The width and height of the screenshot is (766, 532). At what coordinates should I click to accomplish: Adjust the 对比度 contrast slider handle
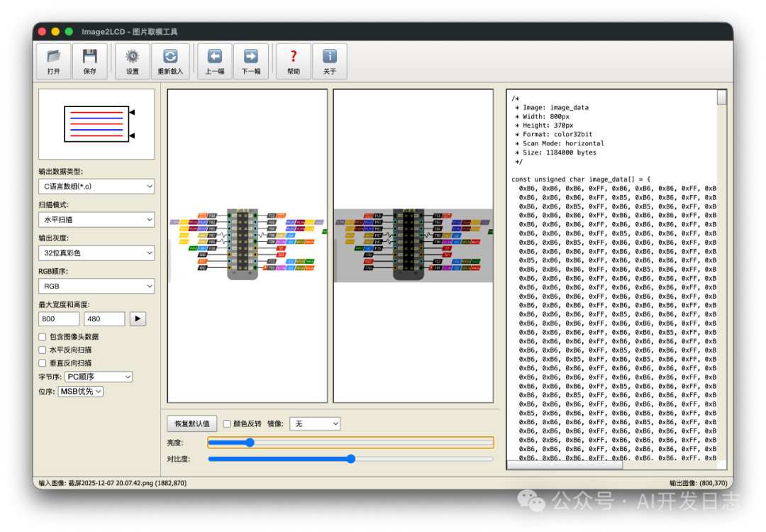[x=351, y=459]
